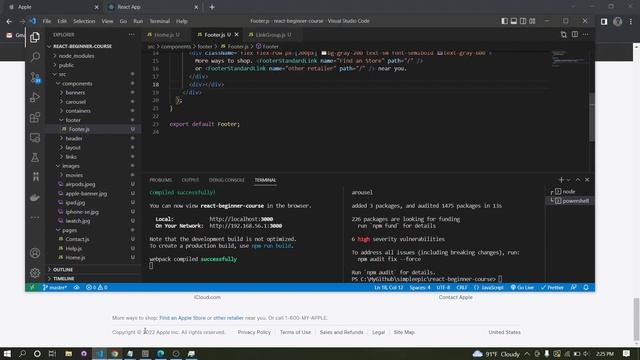Screen dimensions: 640x360
Task: Open the Footer.js file in explorer tree
Action: point(79,129)
